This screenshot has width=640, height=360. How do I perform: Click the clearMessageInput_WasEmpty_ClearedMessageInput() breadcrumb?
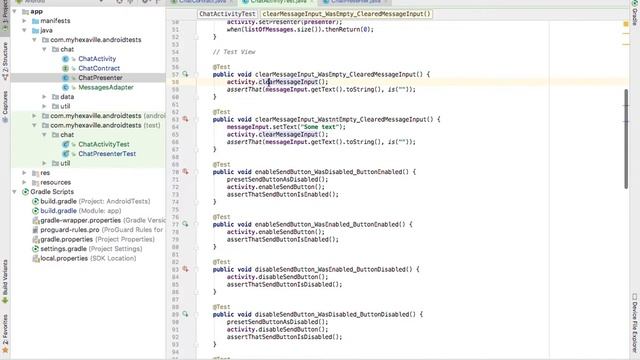point(346,14)
